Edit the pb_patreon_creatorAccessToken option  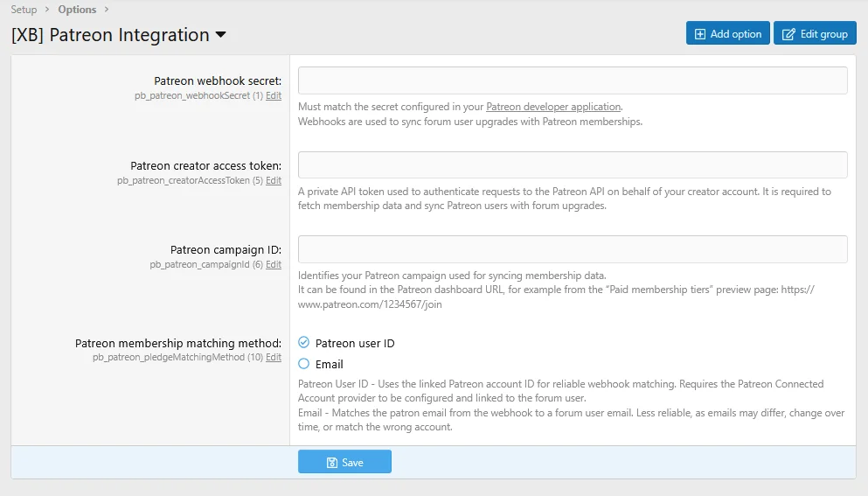[274, 181]
